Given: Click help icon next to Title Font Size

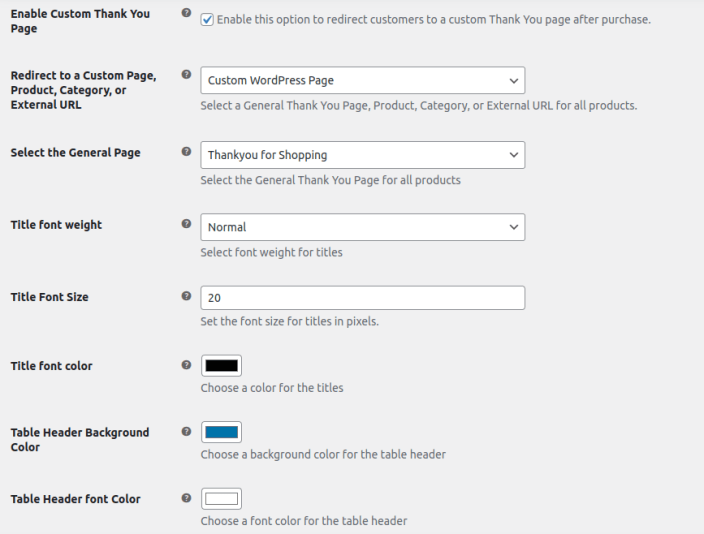Looking at the screenshot, I should tap(187, 296).
